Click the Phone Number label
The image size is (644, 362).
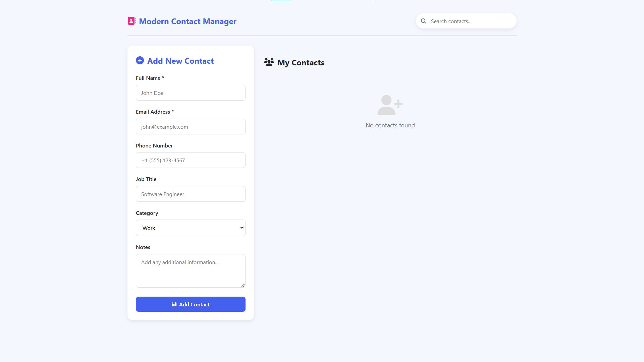pyautogui.click(x=154, y=146)
